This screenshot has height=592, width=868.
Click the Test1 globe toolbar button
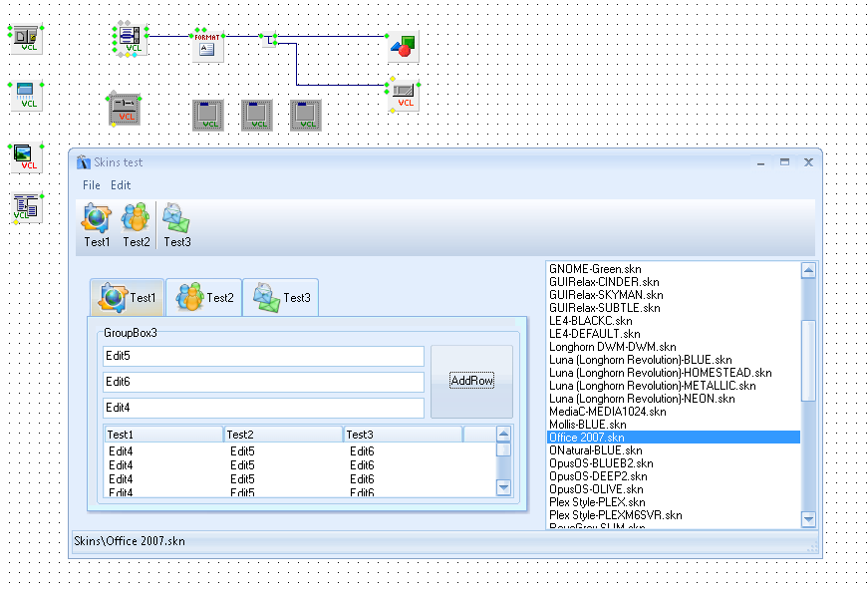[x=97, y=225]
